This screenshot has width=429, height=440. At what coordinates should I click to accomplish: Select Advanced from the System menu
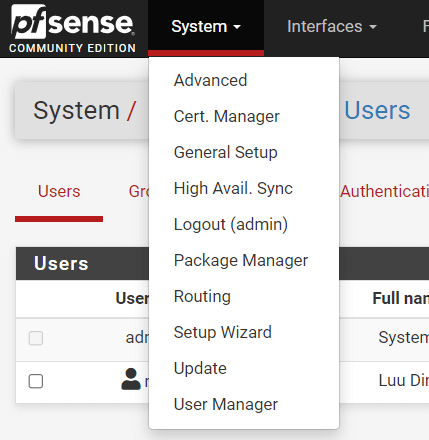coord(210,80)
